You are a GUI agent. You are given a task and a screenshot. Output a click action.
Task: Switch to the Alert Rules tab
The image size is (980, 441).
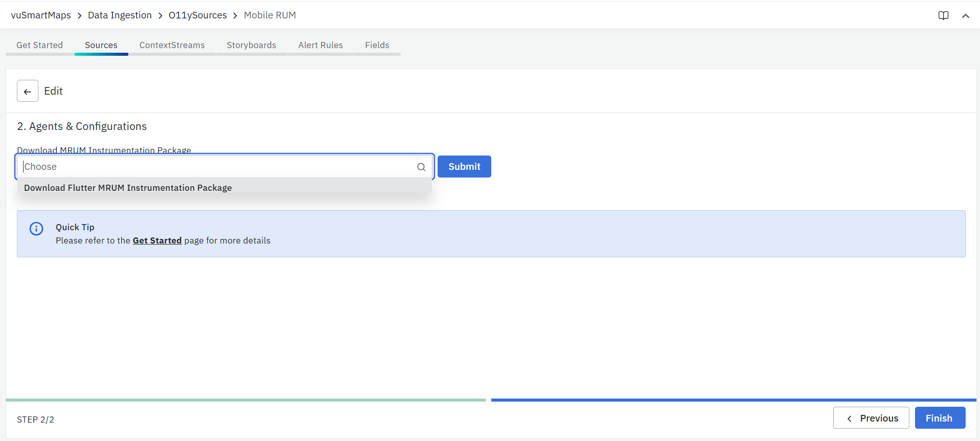[x=320, y=45]
